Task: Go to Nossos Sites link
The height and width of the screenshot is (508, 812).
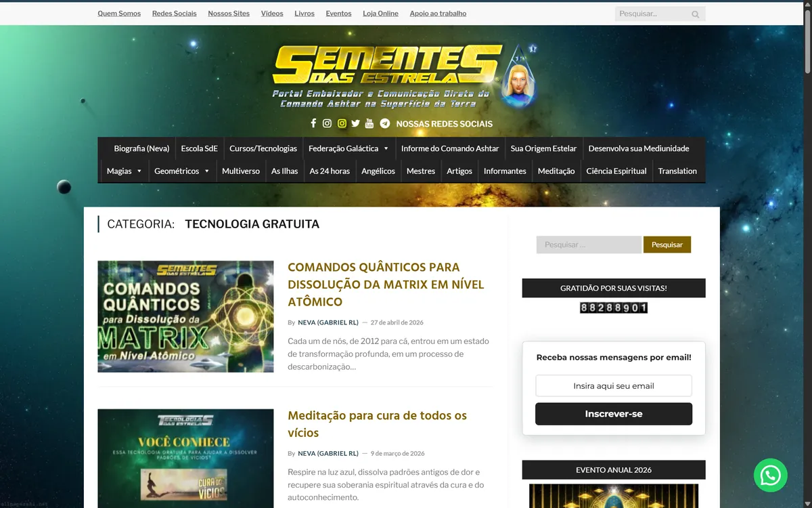Action: point(229,14)
